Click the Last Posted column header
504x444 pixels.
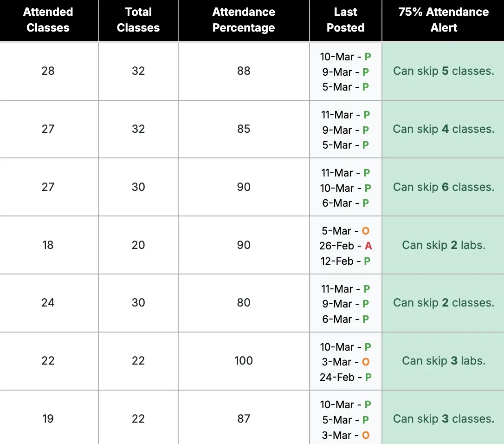(346, 20)
